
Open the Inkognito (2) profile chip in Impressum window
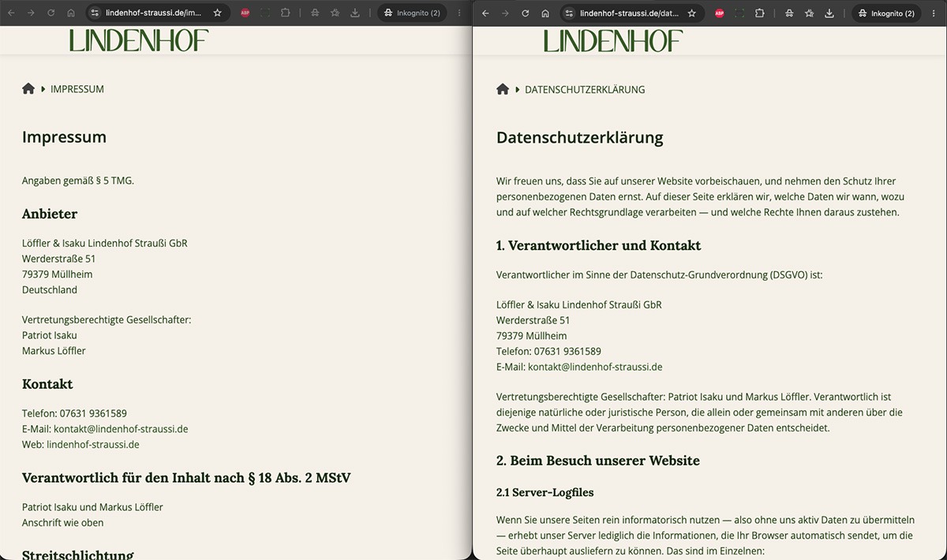tap(412, 13)
